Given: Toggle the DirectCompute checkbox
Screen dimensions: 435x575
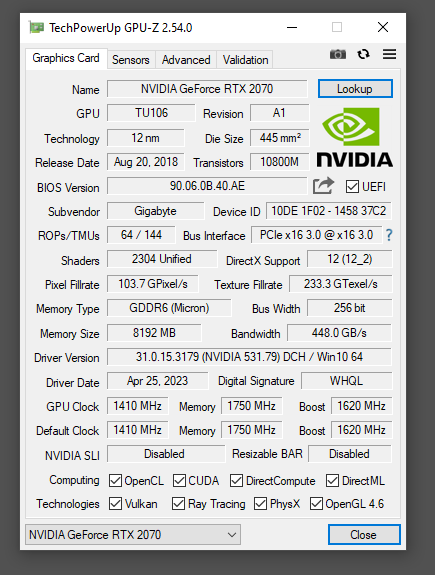Looking at the screenshot, I should coord(236,481).
